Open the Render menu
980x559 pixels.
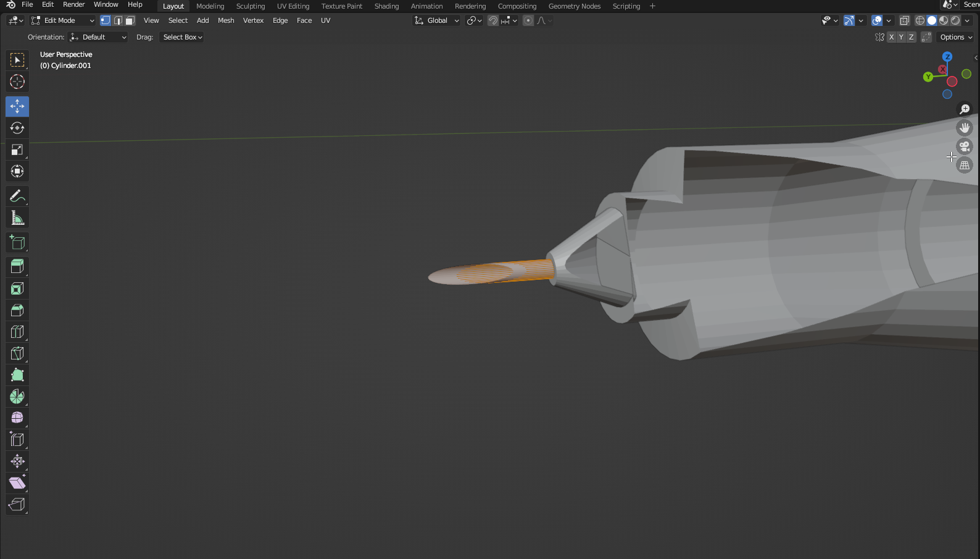point(73,5)
